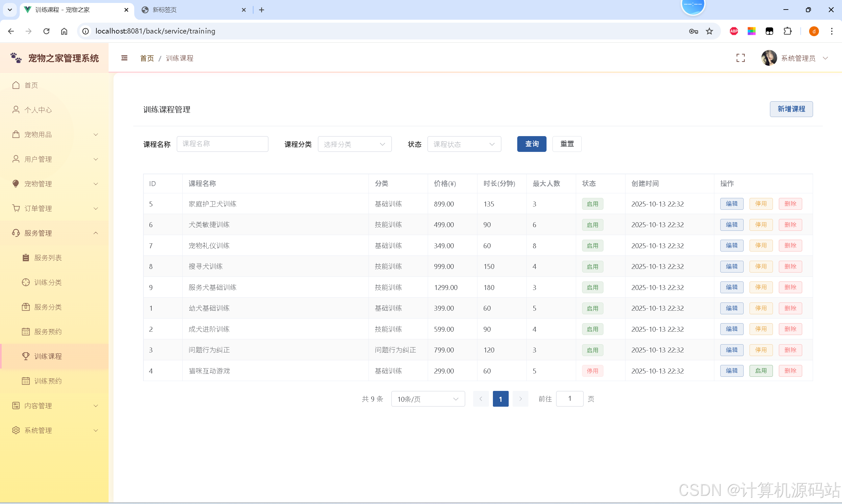Click the 内容管理 icon in sidebar

point(16,405)
